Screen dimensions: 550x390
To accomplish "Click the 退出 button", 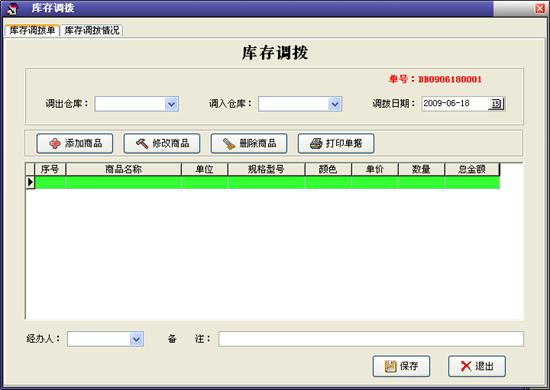I will click(x=477, y=367).
